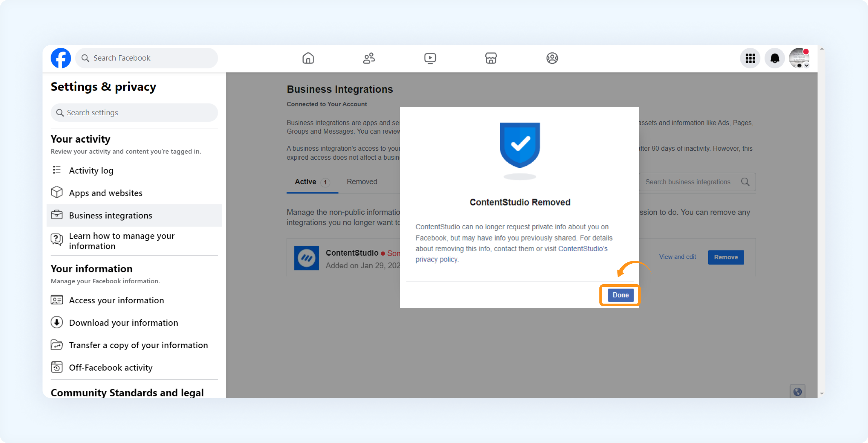This screenshot has height=443, width=868.
Task: Click the Transfer a copy folder icon
Action: [57, 344]
